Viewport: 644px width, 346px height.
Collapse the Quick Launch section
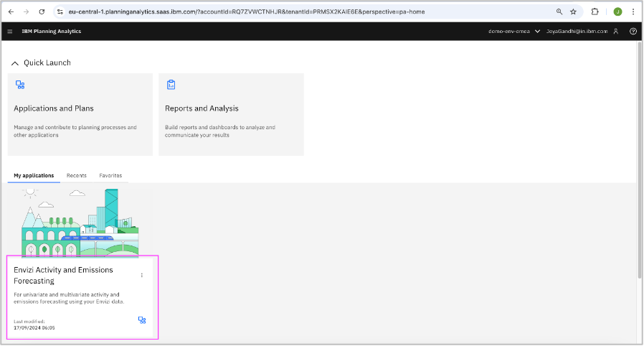(15, 63)
